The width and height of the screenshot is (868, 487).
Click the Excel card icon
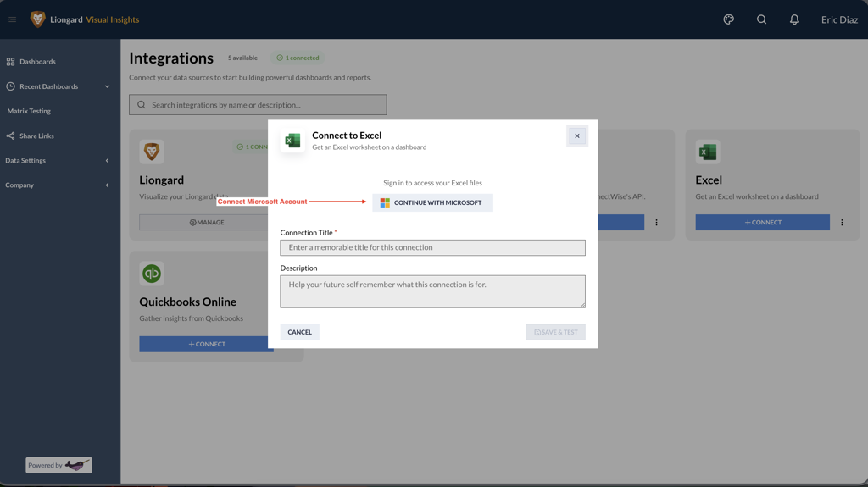[708, 152]
